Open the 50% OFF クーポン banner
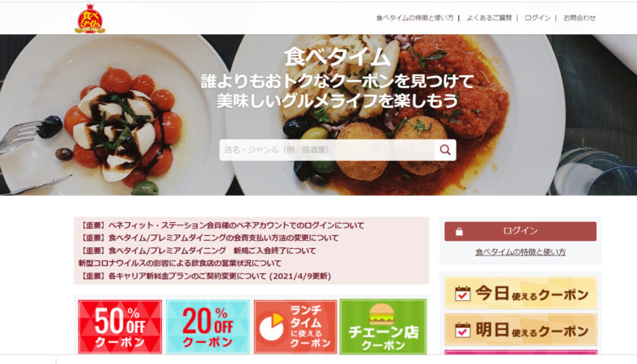 120,327
